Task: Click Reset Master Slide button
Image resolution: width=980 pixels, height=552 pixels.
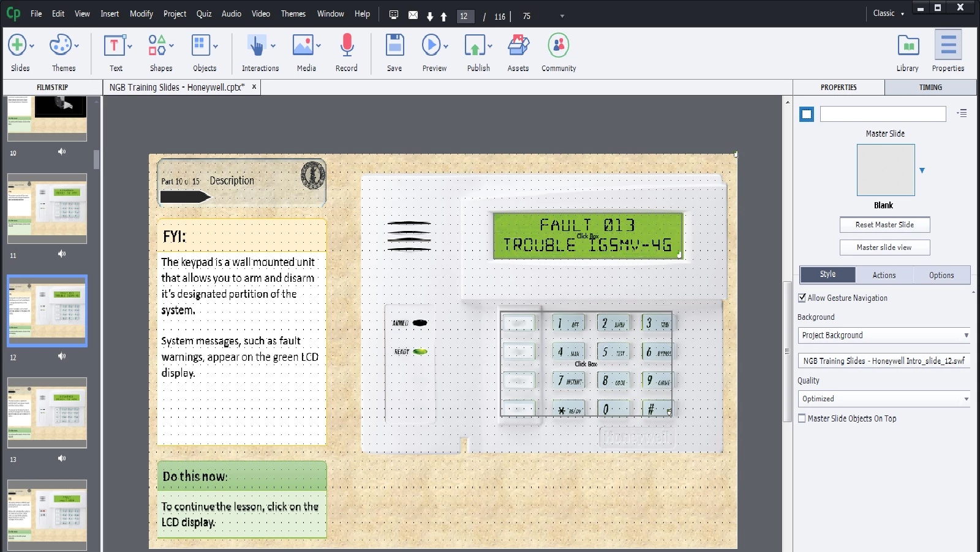Action: coord(884,225)
